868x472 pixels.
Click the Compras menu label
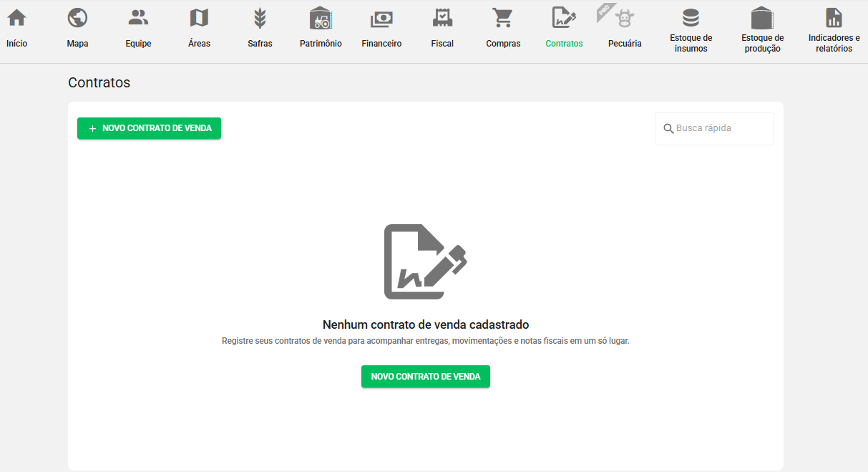(x=503, y=44)
